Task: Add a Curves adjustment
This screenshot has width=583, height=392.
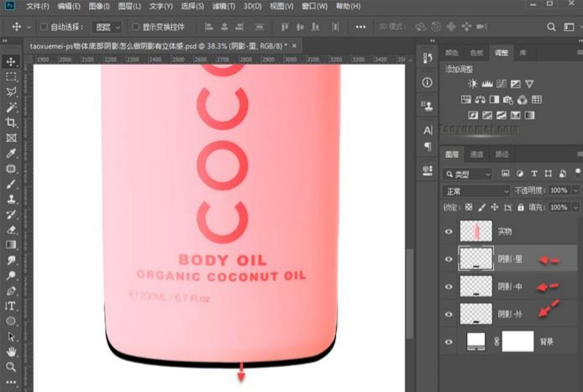Action: tap(502, 84)
